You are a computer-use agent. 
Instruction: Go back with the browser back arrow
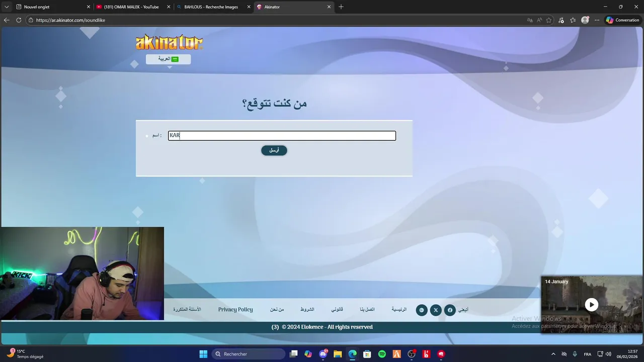(7, 20)
